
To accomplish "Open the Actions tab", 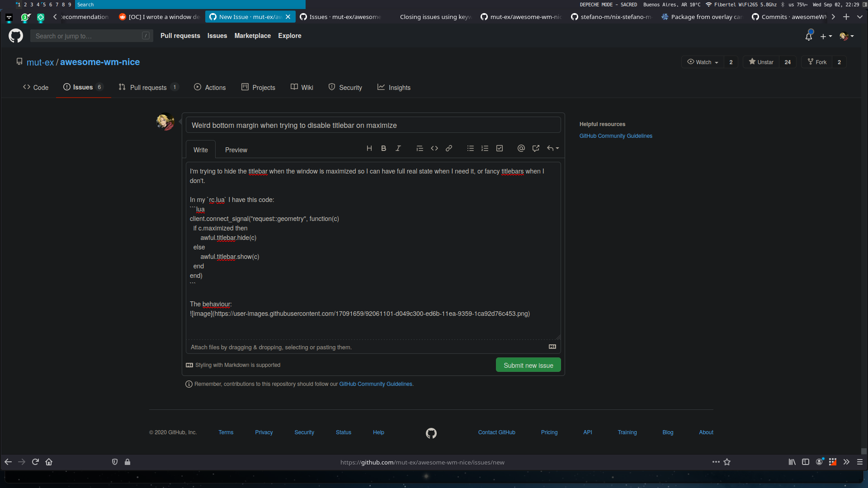I will pyautogui.click(x=210, y=87).
